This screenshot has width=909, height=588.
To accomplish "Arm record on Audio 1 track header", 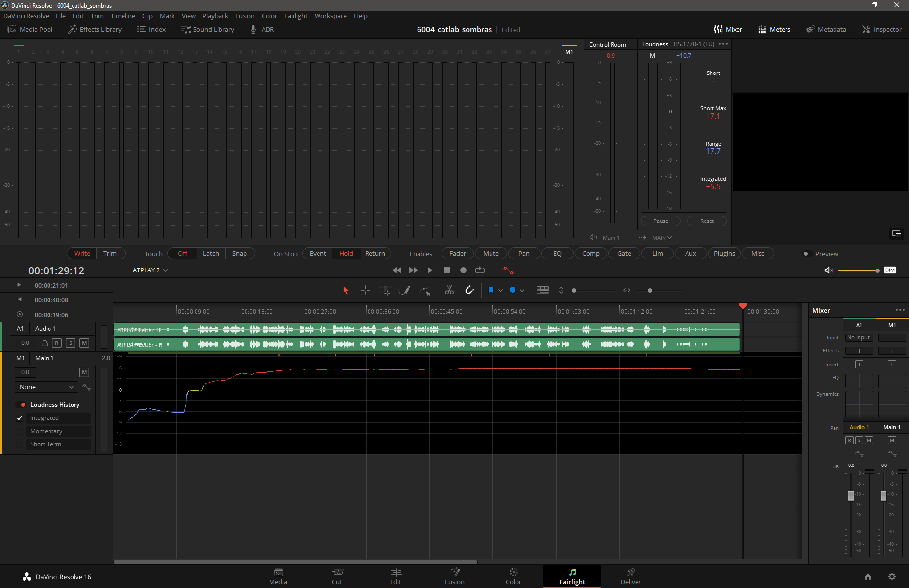I will 57,343.
